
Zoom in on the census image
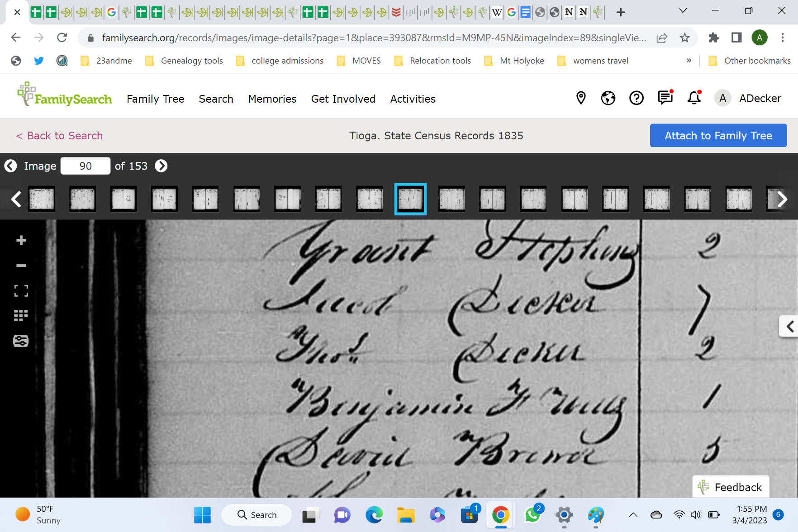point(21,240)
